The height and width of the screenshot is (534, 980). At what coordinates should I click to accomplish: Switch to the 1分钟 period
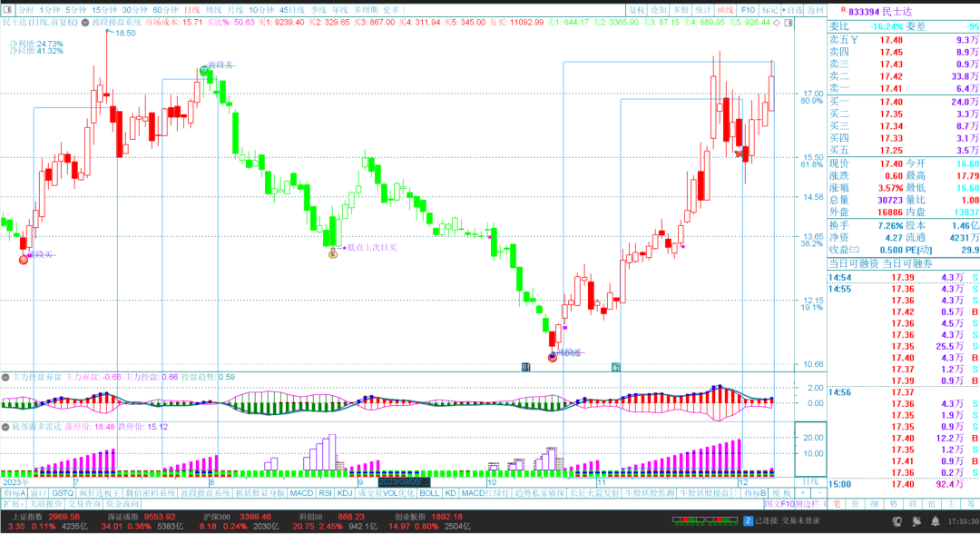pyautogui.click(x=49, y=10)
